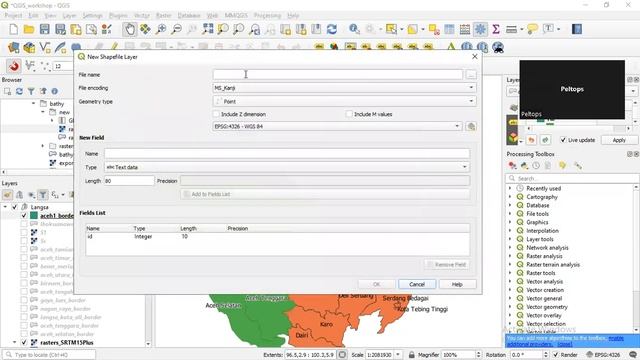The width and height of the screenshot is (640, 360).
Task: Click the Statistical Summary sigma icon
Action: 496,29
